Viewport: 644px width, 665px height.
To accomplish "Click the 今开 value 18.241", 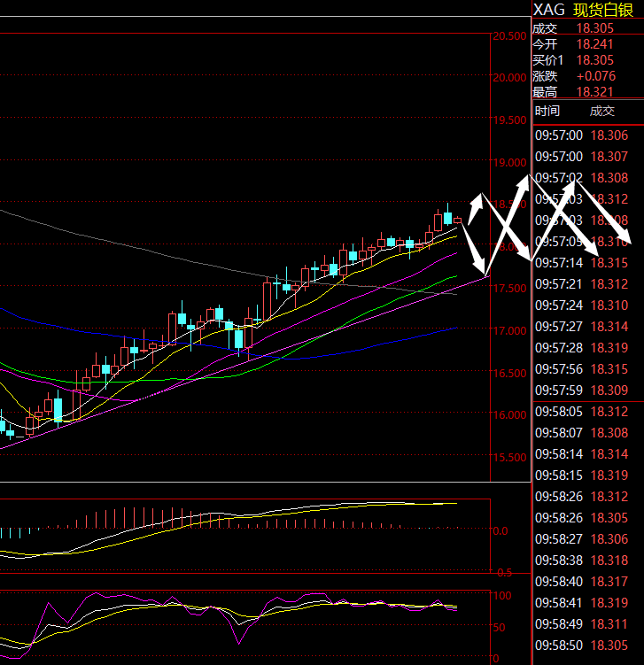I will click(x=593, y=43).
